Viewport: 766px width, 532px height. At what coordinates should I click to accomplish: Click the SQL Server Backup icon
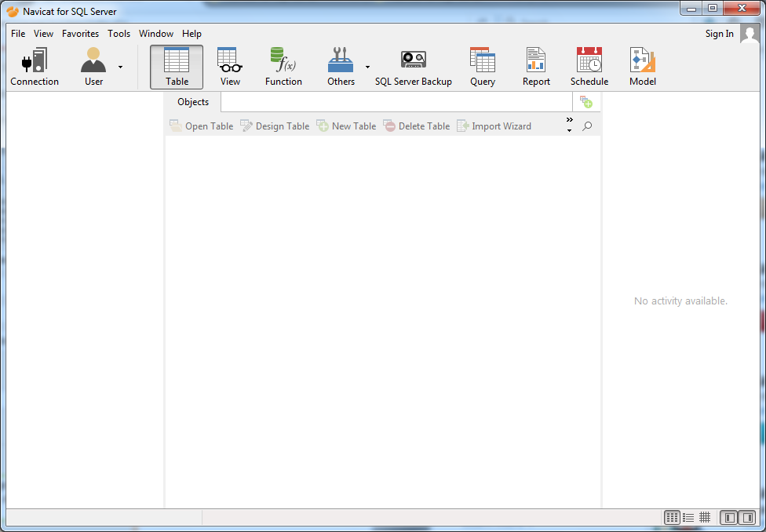pos(413,67)
